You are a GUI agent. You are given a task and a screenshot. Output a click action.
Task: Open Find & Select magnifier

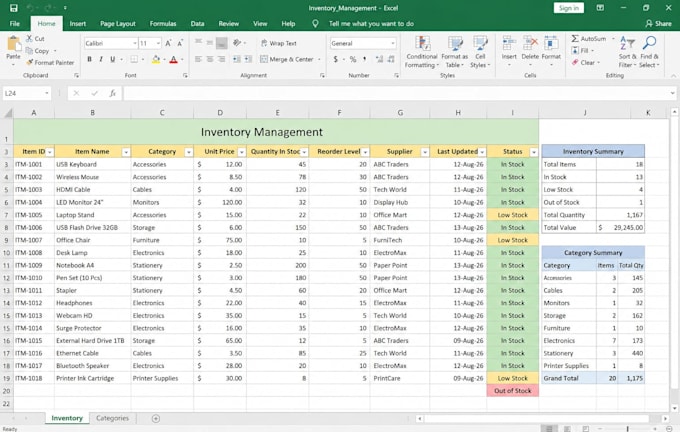pyautogui.click(x=649, y=52)
